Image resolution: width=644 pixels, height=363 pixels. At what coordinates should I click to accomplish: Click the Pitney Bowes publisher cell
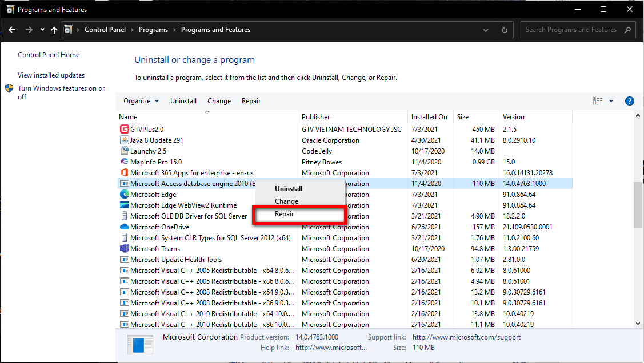pos(322,162)
